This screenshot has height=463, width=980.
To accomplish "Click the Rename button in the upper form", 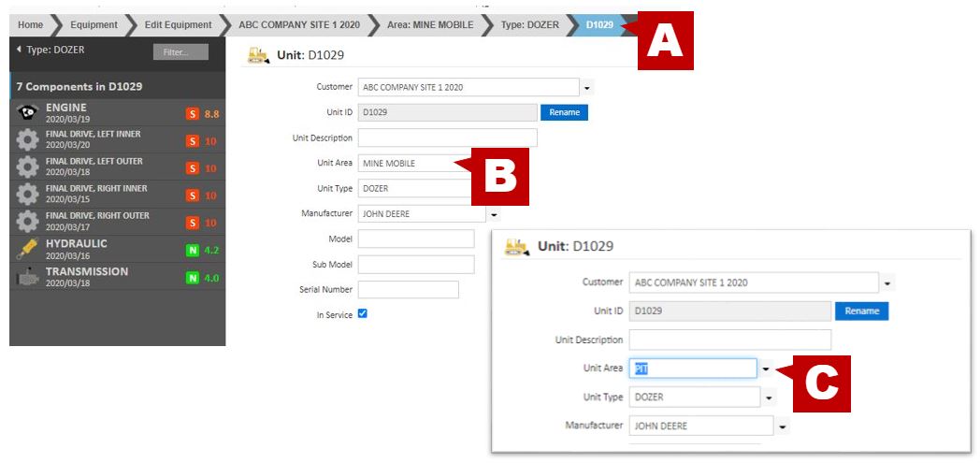I will click(x=564, y=112).
